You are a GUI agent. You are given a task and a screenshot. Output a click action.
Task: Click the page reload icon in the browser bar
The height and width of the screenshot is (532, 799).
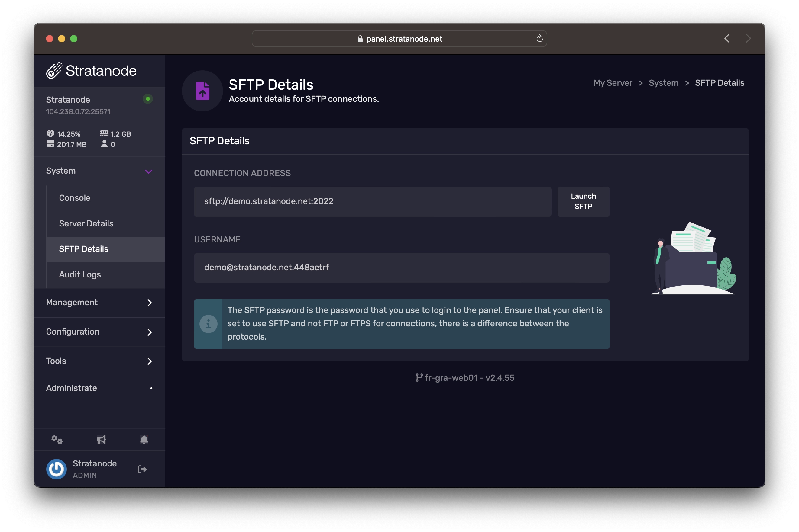click(540, 38)
